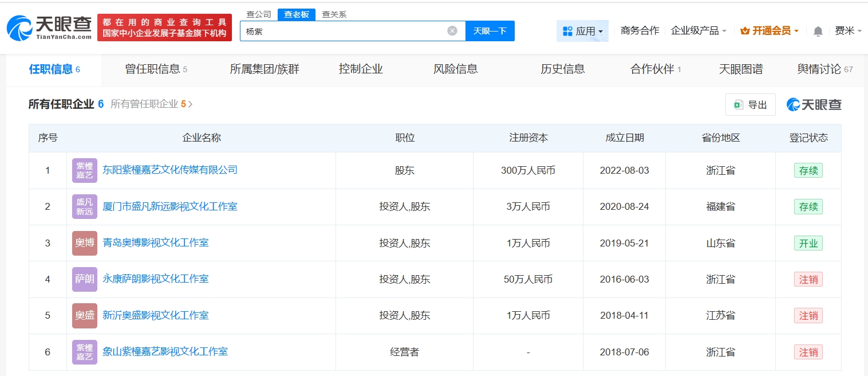
Task: Select the 盛凡新远 company logo badge
Action: (x=85, y=207)
